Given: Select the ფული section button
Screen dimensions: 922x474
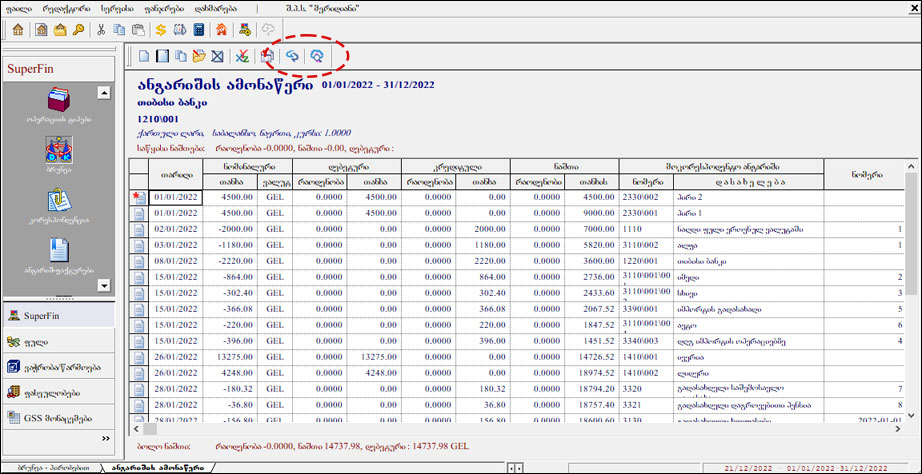Looking at the screenshot, I should point(58,342).
